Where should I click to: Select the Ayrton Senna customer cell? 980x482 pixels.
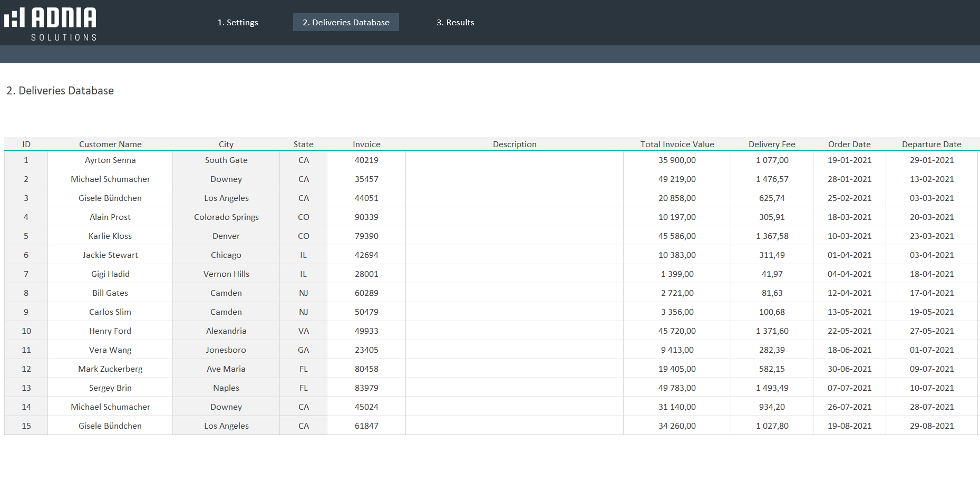110,160
